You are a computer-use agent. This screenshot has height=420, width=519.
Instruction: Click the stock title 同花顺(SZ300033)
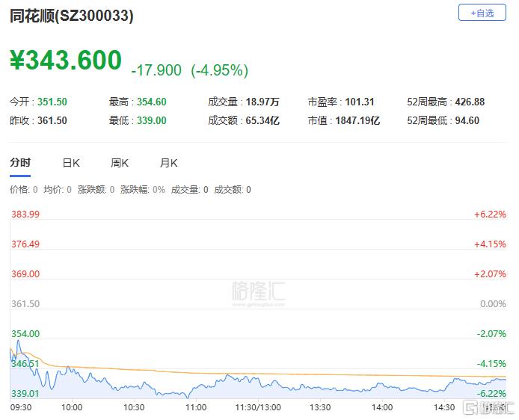(72, 16)
